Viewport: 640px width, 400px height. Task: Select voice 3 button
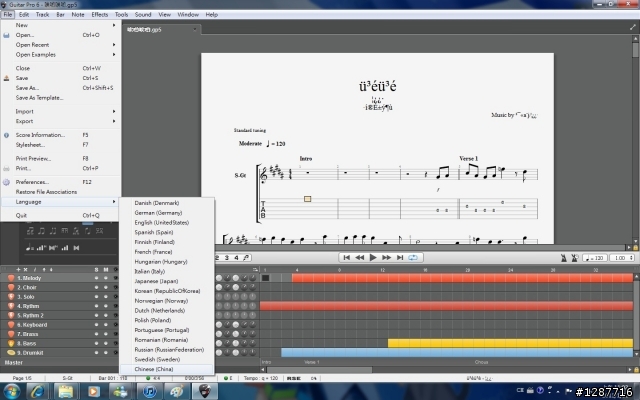[x=227, y=258]
